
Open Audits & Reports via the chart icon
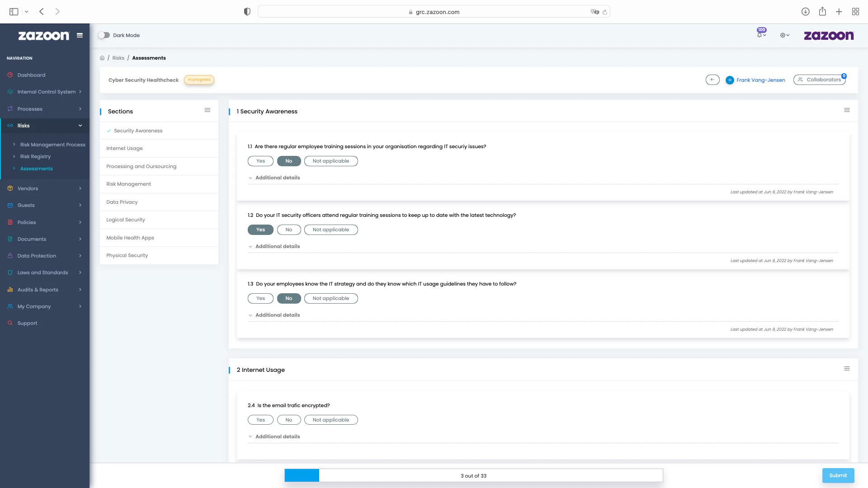point(10,290)
